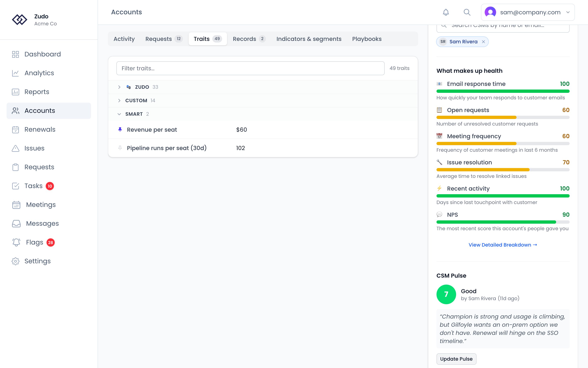Remove the Sam Rivera CSM chip
The height and width of the screenshot is (368, 588).
(483, 42)
